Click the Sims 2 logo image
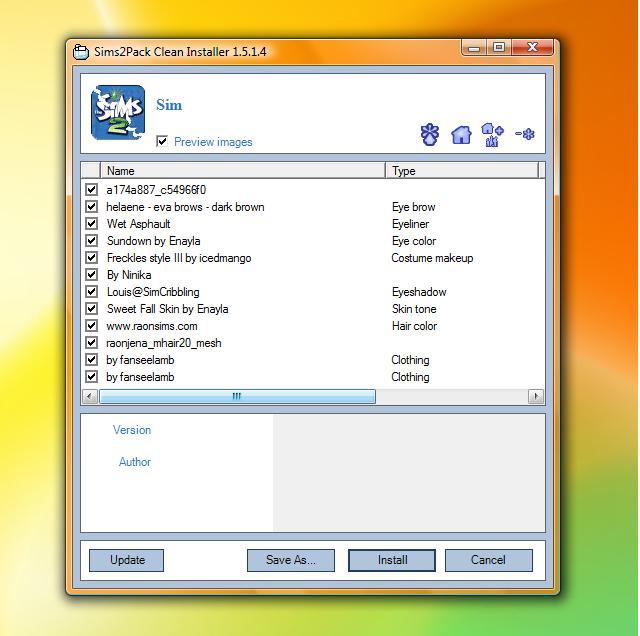 tap(118, 112)
